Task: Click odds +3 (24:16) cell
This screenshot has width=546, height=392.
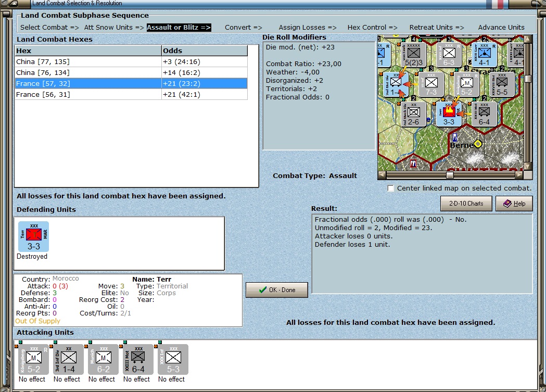Action: [x=205, y=61]
